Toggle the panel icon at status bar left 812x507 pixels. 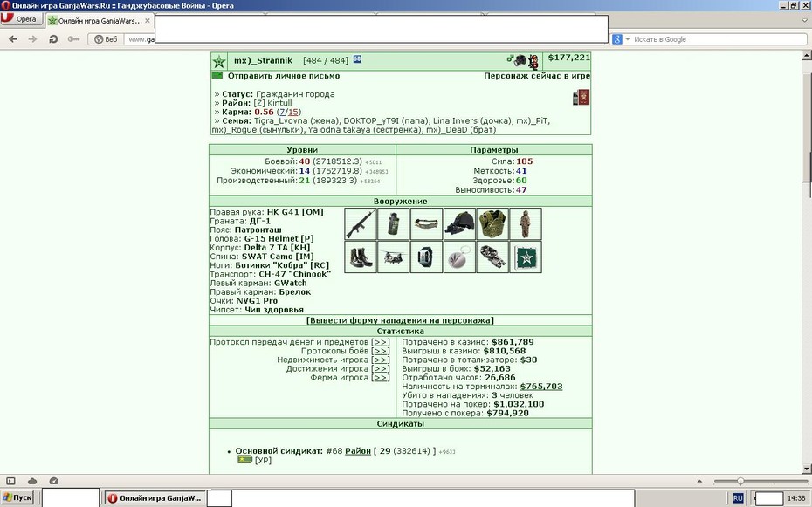tap(10, 481)
